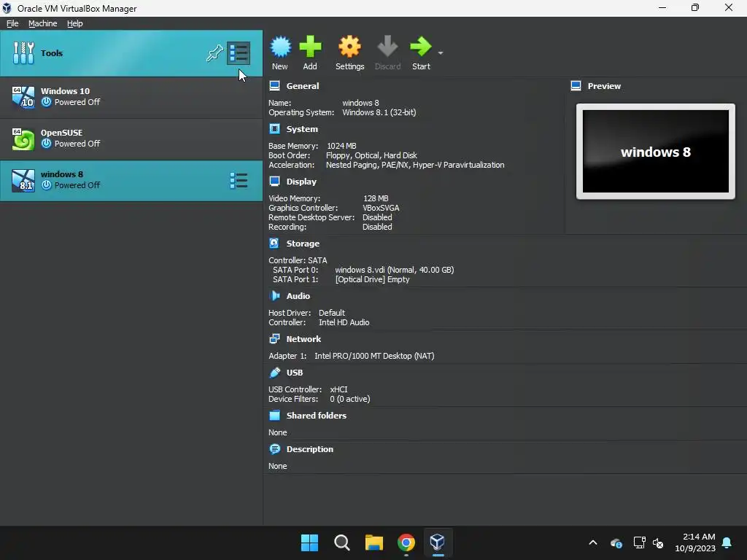
Task: Click the Display section heading
Action: (301, 182)
